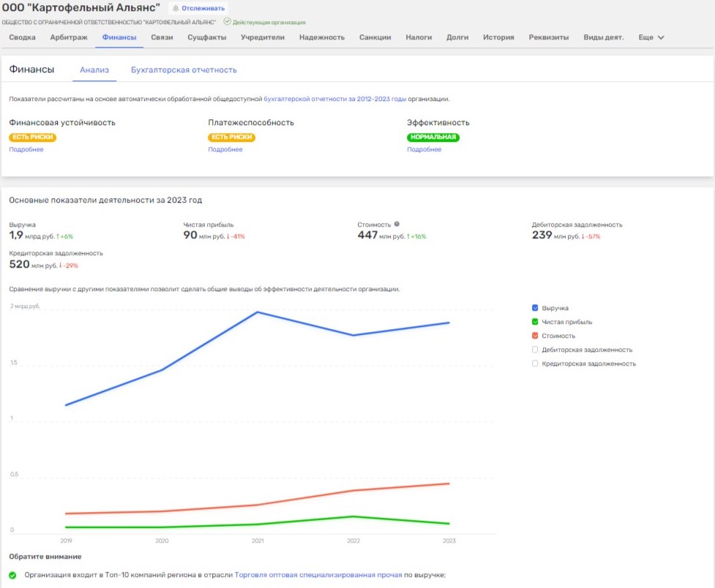Image resolution: width=715 pixels, height=588 pixels.
Task: Click the green НОРМАЛЬНАЯ badge
Action: click(433, 137)
